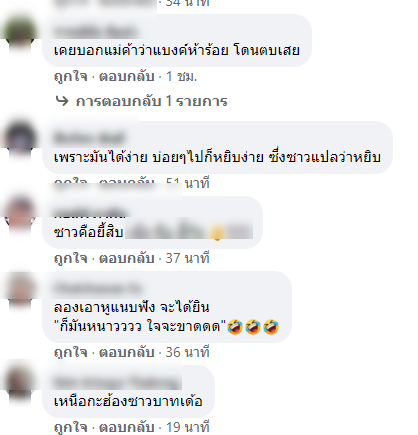Click the first laughing emoji in the ก็มันหนาว comment

pyautogui.click(x=235, y=327)
